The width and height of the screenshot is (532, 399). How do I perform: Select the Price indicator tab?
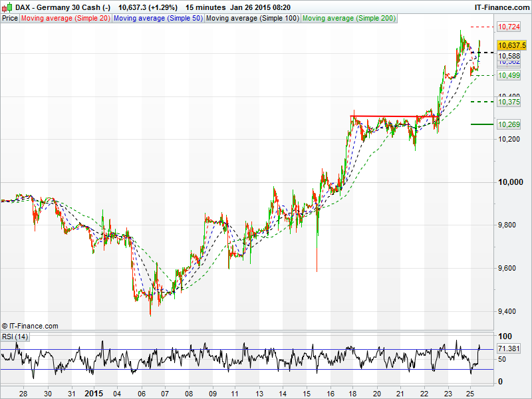coord(10,18)
